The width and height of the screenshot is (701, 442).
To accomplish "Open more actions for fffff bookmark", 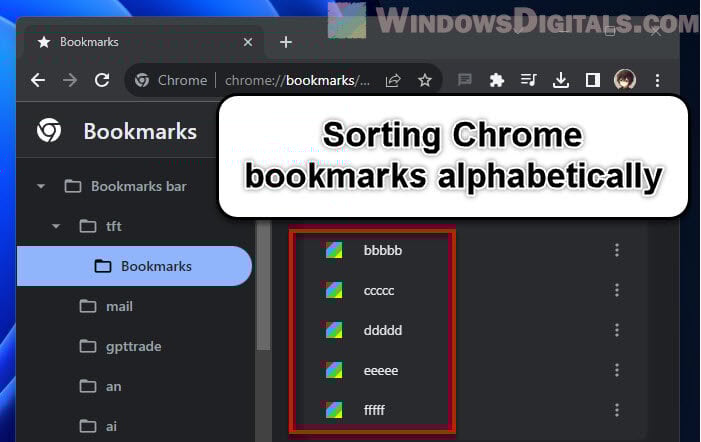I will click(x=617, y=410).
